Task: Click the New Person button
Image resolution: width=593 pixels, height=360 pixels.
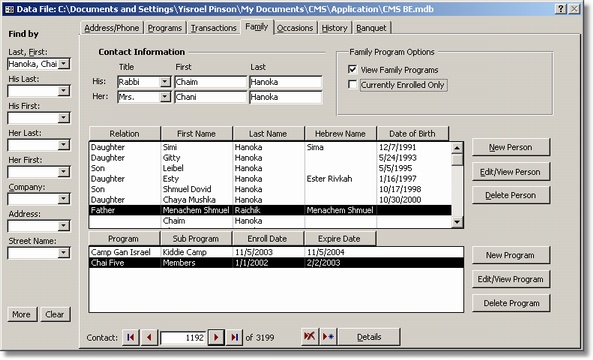Action: 511,147
